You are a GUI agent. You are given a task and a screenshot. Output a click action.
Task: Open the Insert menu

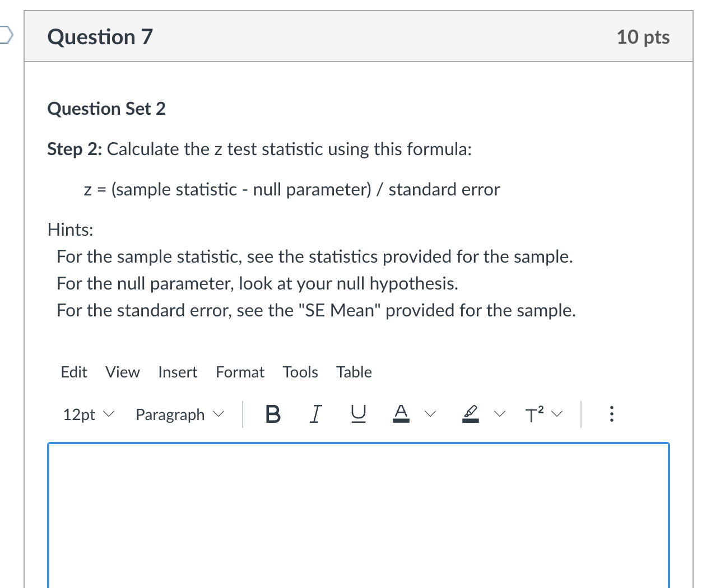177,372
